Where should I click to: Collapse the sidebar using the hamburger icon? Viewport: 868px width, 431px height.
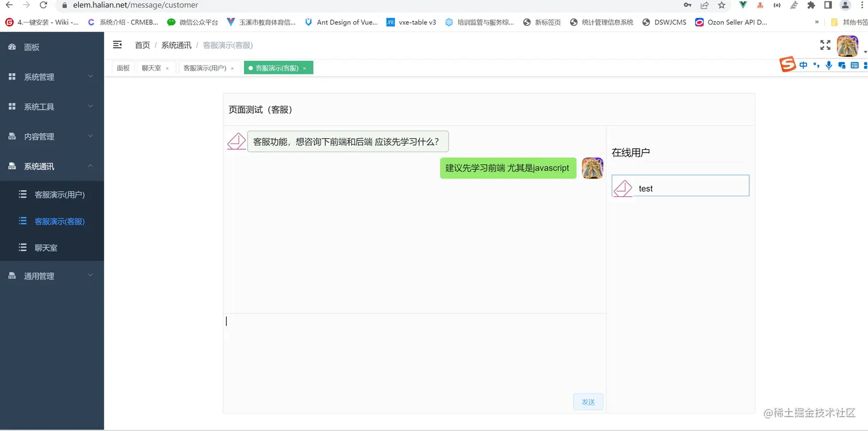click(117, 44)
